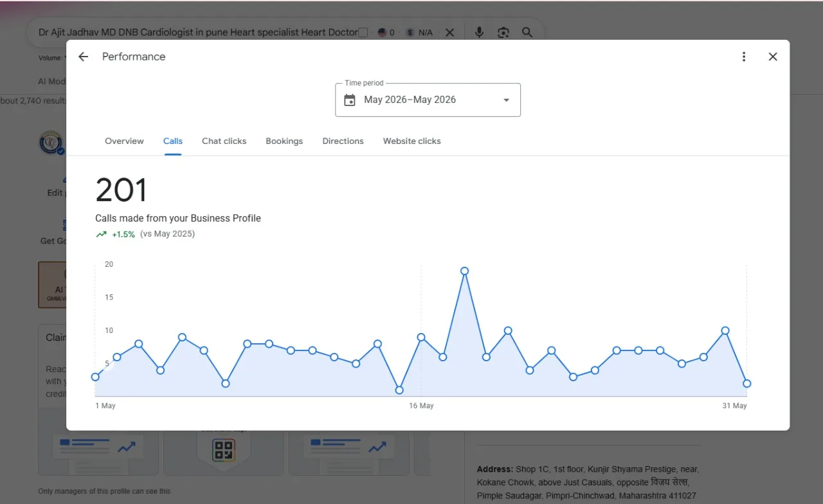Open the three-dot more options menu
Image resolution: width=823 pixels, height=504 pixels.
coord(744,57)
